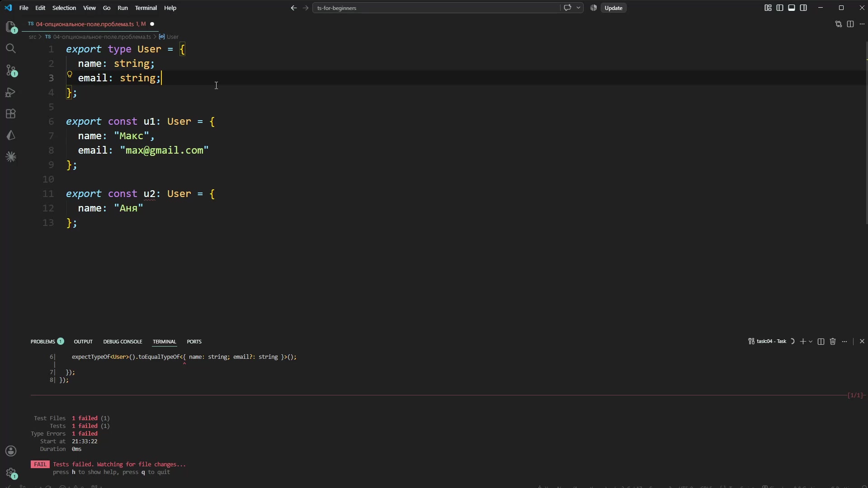Click the lightbulb code action icon

[70, 75]
